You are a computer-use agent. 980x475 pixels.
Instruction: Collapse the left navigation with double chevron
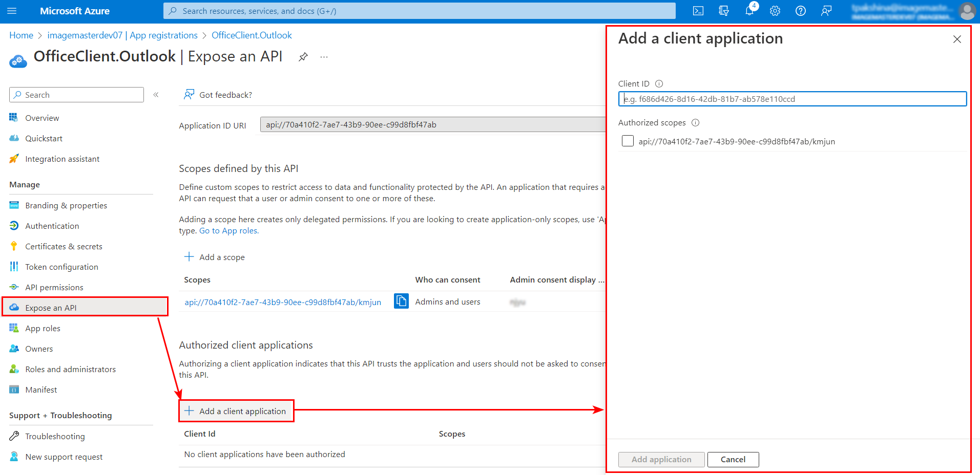coord(156,95)
